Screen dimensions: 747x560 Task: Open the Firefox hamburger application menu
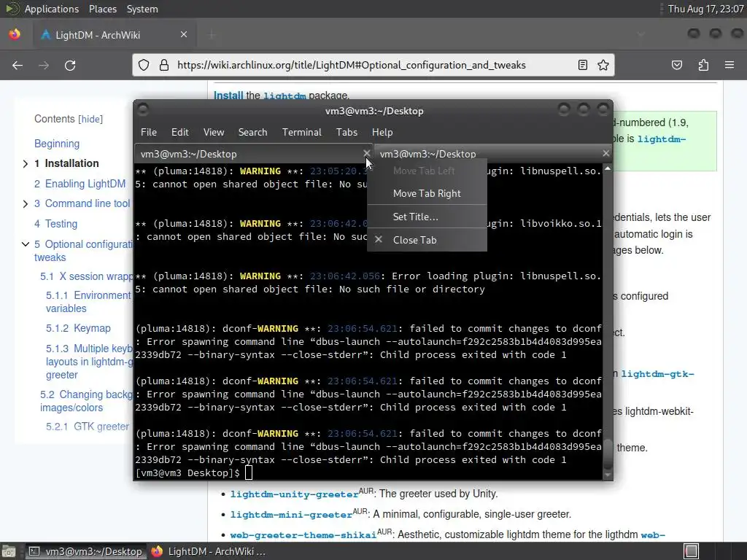(x=729, y=65)
